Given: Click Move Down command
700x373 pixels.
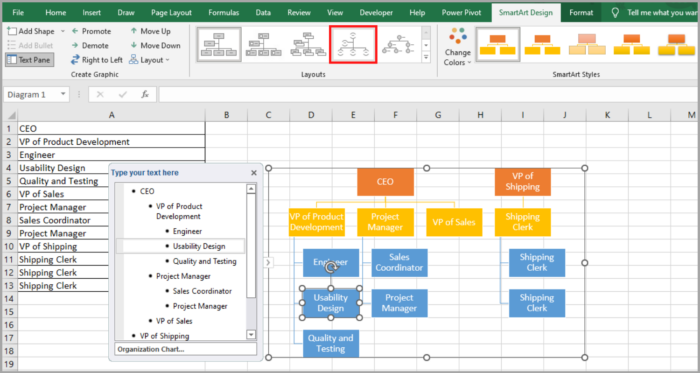Looking at the screenshot, I should (155, 46).
